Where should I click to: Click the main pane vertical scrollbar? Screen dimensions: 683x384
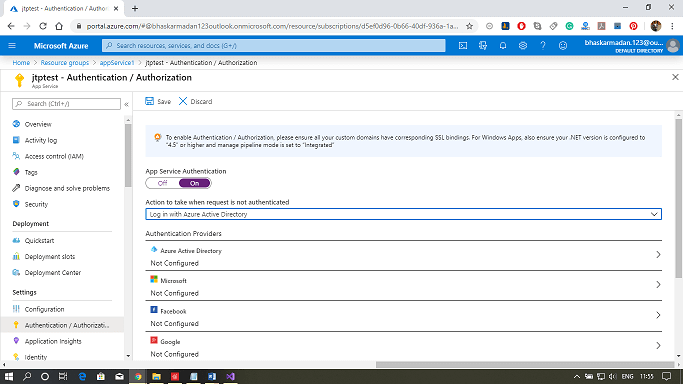(x=679, y=198)
